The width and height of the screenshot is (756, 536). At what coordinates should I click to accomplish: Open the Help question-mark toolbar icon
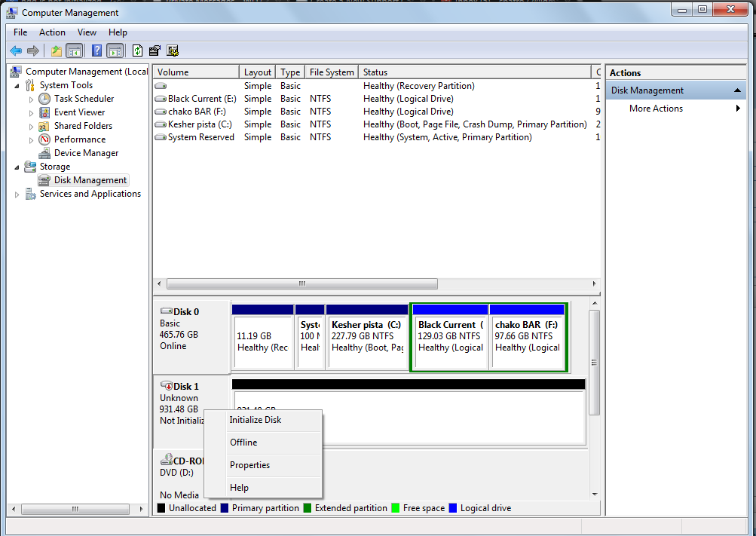(x=96, y=51)
